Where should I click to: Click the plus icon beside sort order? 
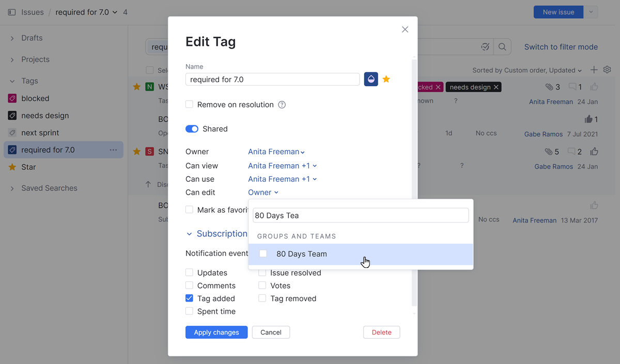pyautogui.click(x=594, y=70)
